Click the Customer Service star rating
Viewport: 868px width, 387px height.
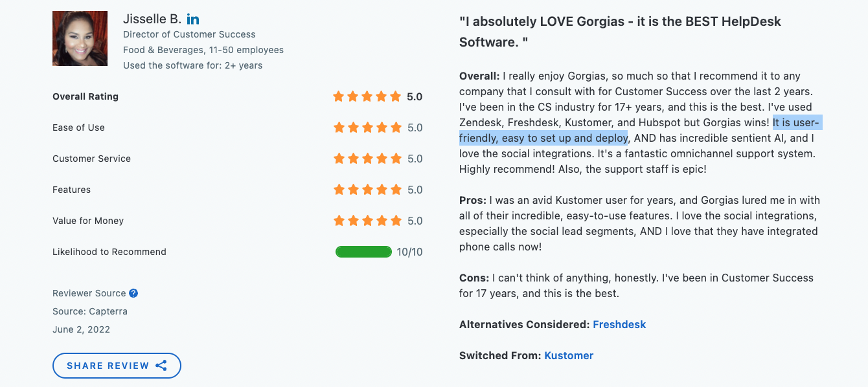point(368,159)
